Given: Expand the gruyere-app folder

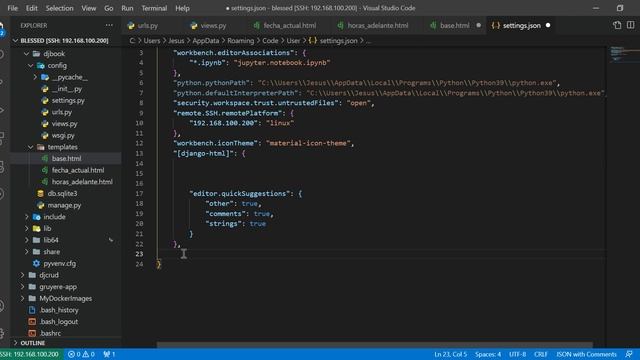Looking at the screenshot, I should point(22,287).
